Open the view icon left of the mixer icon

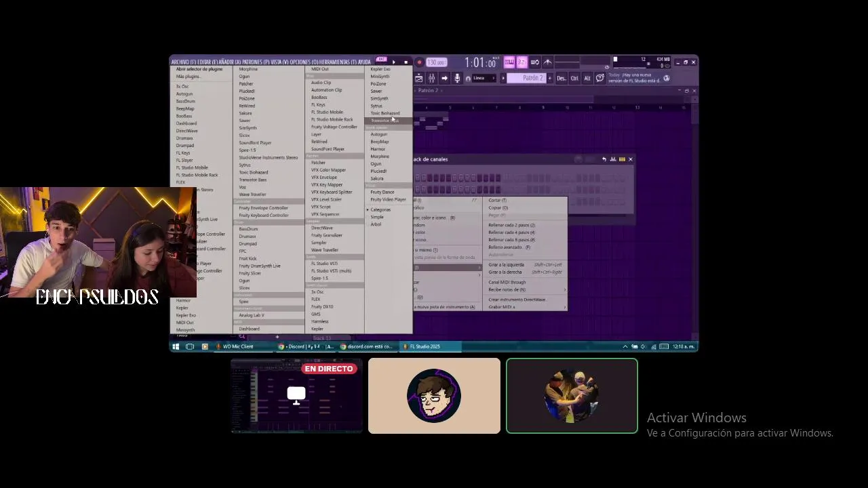coord(419,79)
